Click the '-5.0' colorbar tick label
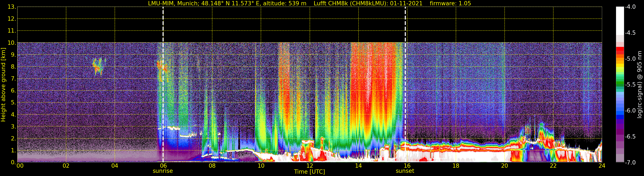Viewport: 644px width, 176px height. (x=630, y=59)
